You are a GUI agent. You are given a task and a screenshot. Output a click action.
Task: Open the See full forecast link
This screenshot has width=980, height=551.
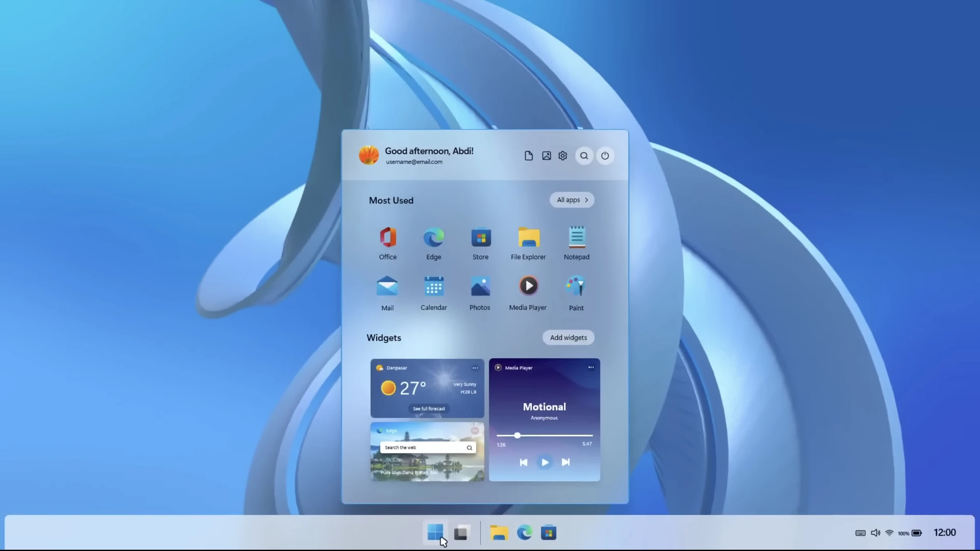pos(429,409)
